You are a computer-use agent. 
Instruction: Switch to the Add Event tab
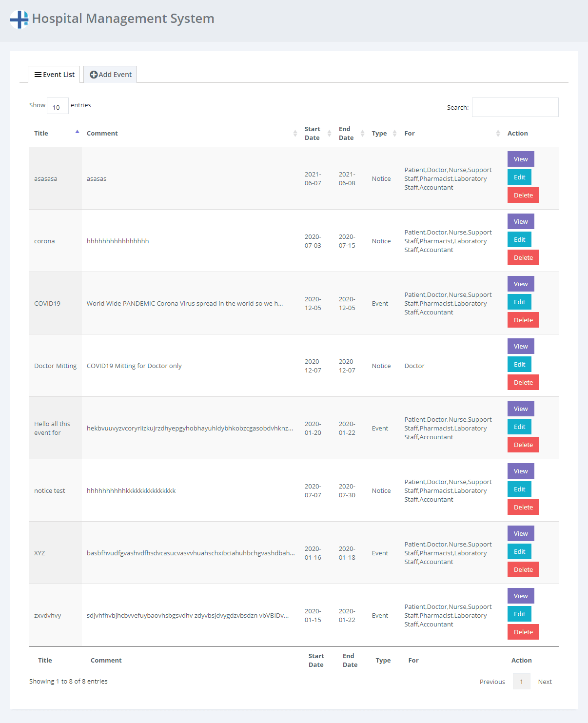[110, 74]
